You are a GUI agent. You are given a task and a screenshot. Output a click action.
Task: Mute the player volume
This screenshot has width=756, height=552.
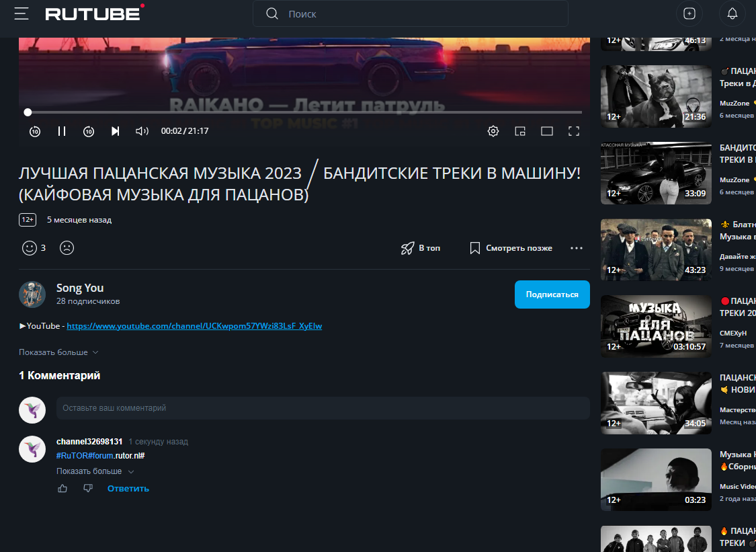[142, 131]
